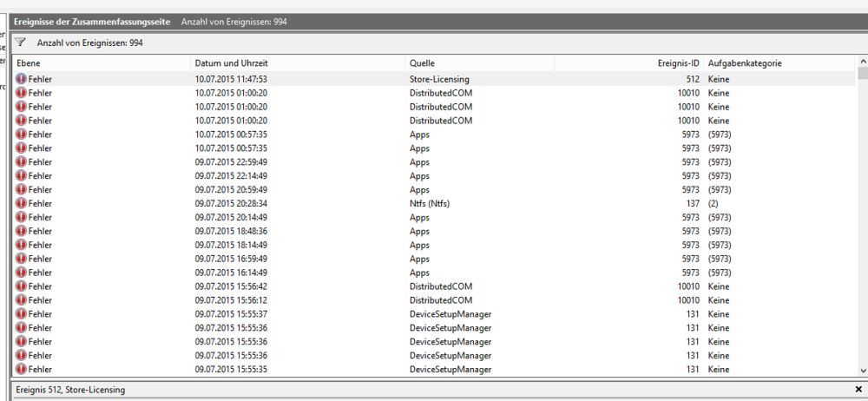Click error icon of the 09.07.2015 22:59:49 Apps event

click(21, 161)
